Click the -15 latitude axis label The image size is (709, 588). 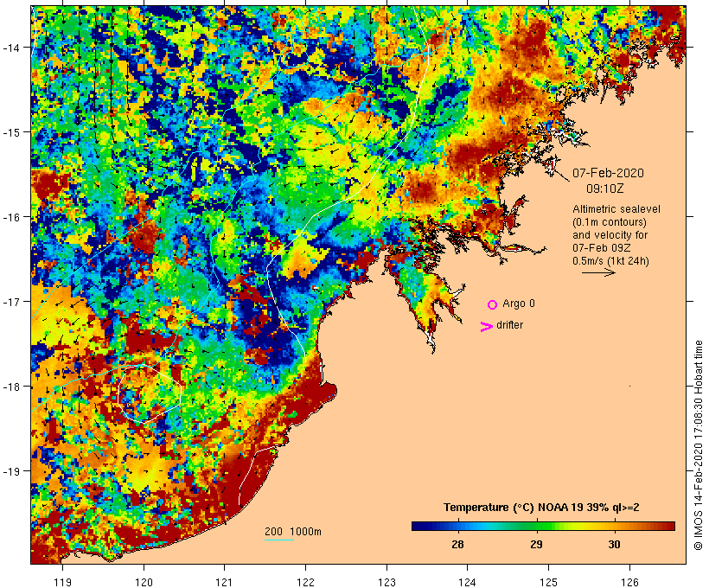click(11, 132)
